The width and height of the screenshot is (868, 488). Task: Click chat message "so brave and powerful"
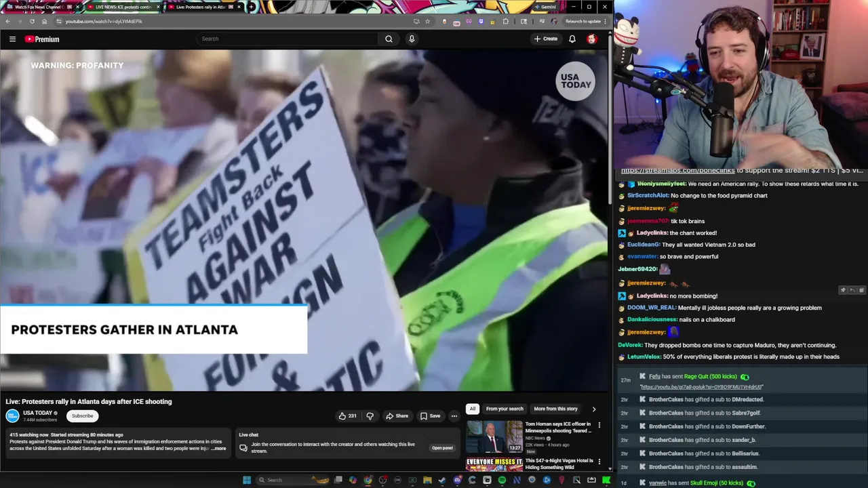[x=689, y=256]
